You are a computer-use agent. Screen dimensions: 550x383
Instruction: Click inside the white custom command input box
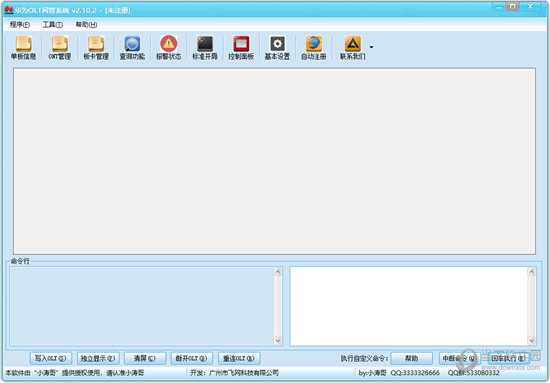click(409, 306)
